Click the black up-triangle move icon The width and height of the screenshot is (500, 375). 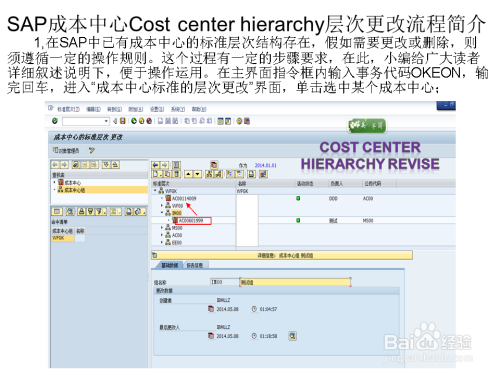pyautogui.click(x=188, y=174)
